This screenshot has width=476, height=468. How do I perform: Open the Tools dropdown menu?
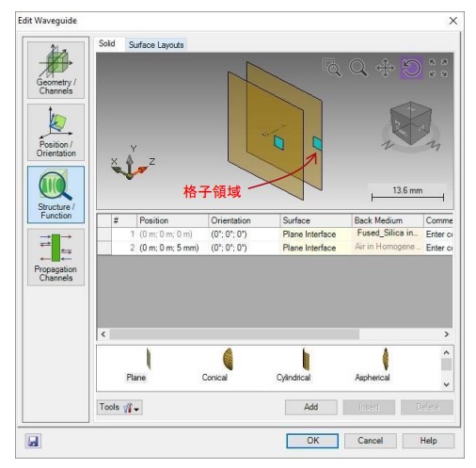coord(119,408)
